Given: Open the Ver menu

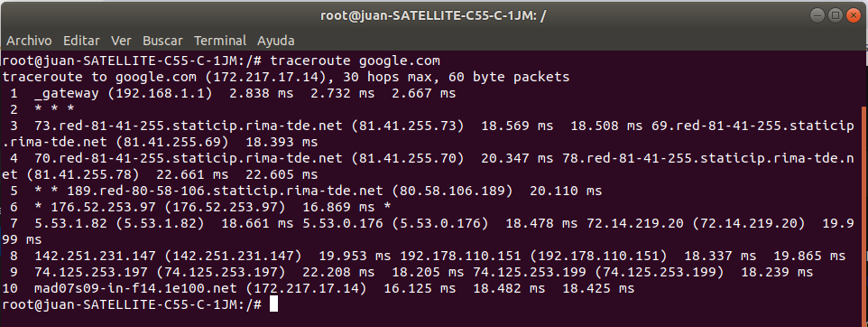Looking at the screenshot, I should point(121,41).
